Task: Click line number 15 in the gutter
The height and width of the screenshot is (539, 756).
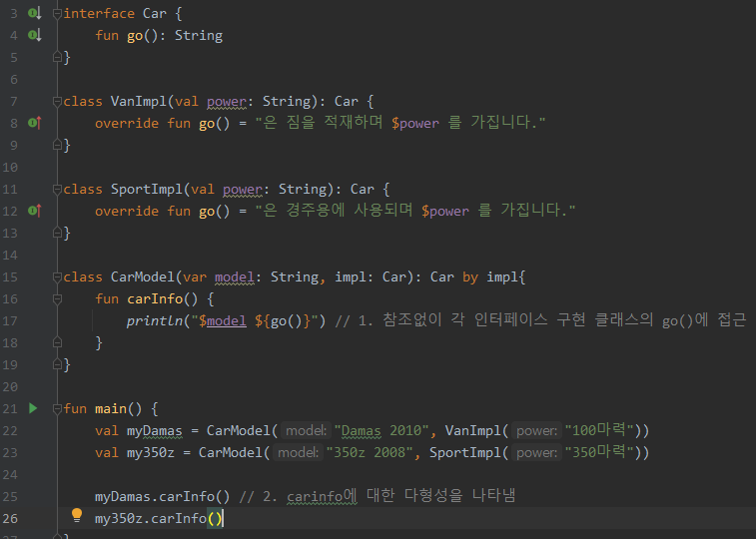Action: [x=10, y=276]
